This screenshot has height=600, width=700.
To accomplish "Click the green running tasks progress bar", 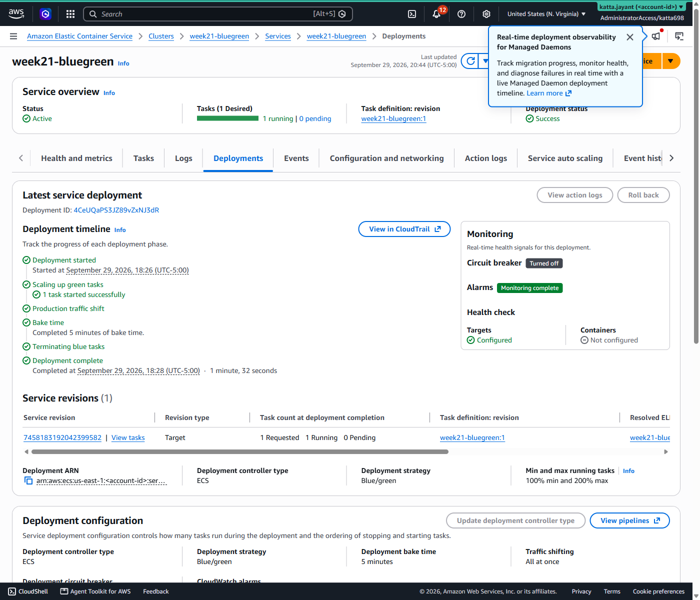I will tap(228, 118).
